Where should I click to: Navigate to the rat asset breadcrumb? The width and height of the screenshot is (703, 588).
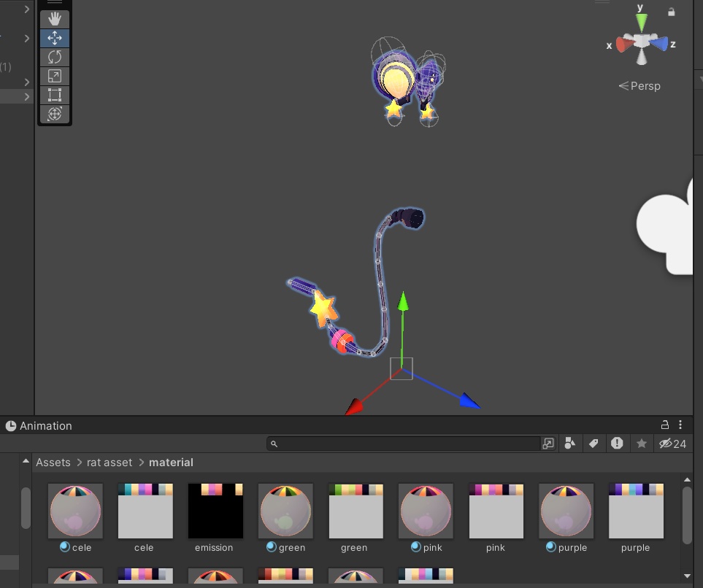pos(110,462)
